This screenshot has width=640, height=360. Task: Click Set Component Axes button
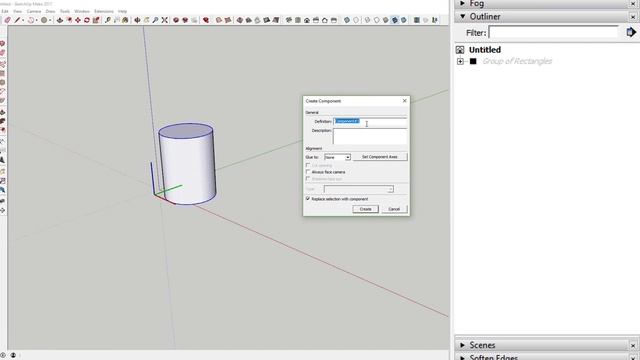pos(380,157)
